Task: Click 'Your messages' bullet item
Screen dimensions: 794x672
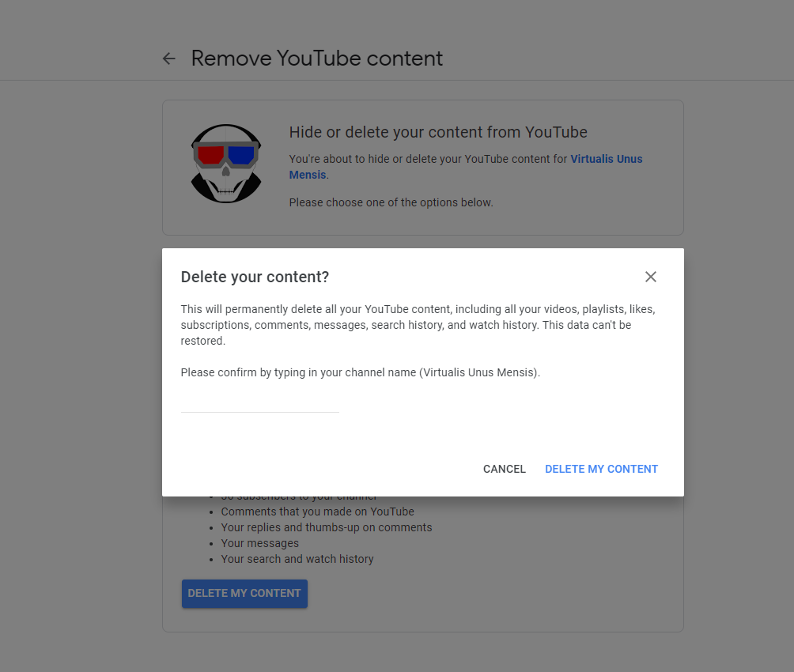Action: 259,543
